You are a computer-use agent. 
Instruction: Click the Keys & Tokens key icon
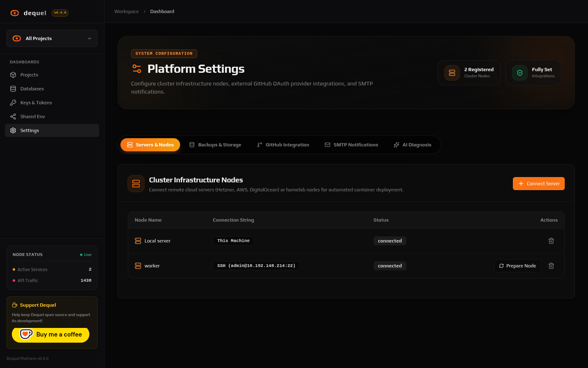[13, 103]
